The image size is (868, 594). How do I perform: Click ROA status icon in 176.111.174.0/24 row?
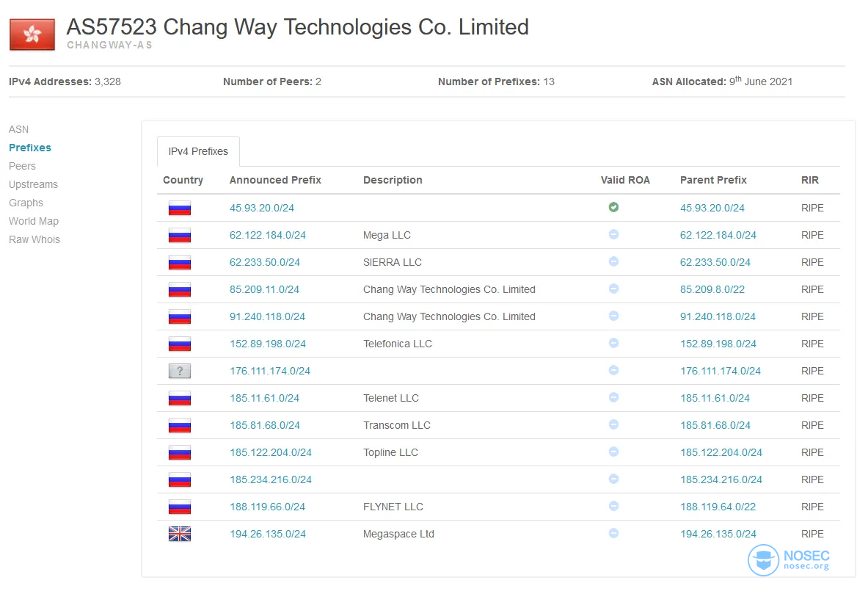point(613,370)
